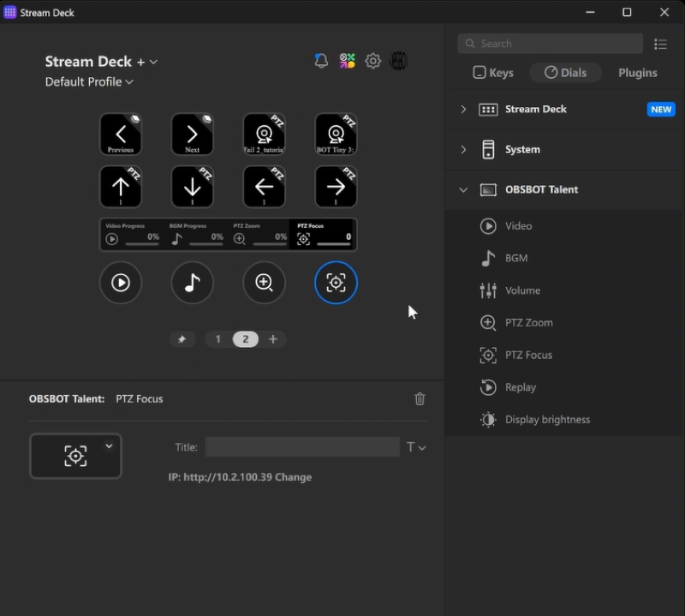Select the PTZ right arrow key
The image size is (685, 616).
pos(336,187)
